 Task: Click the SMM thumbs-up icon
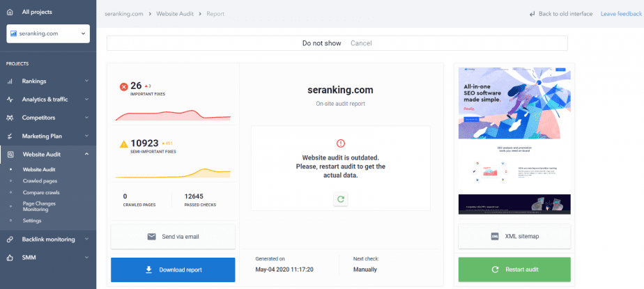coord(10,258)
